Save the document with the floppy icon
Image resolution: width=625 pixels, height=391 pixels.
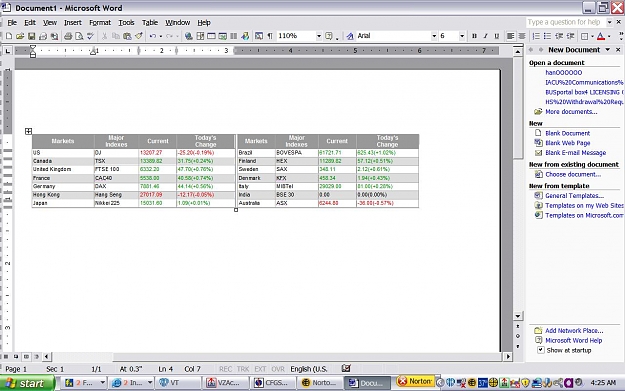(31, 36)
